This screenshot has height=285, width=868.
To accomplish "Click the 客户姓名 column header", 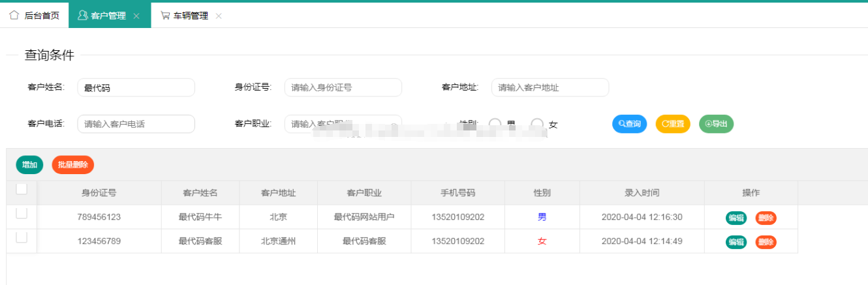I will pyautogui.click(x=200, y=193).
